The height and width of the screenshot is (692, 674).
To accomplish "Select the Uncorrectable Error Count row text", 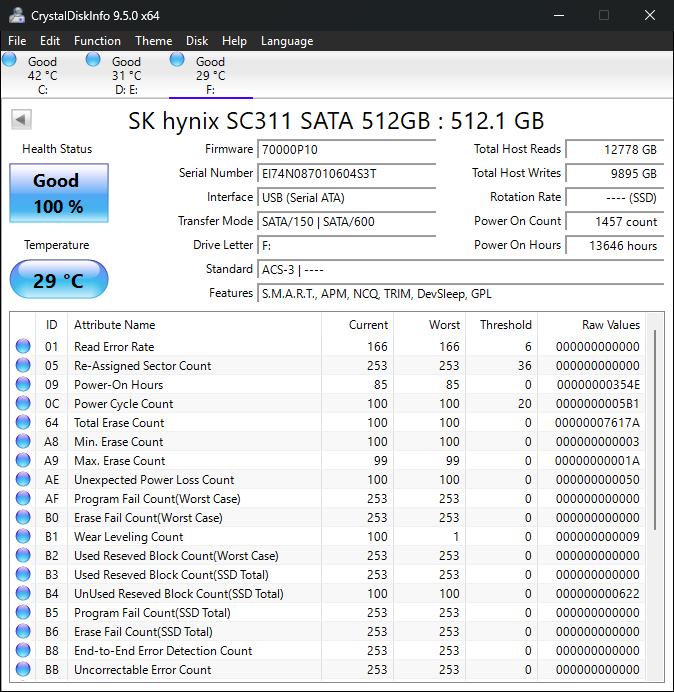I will tap(143, 669).
